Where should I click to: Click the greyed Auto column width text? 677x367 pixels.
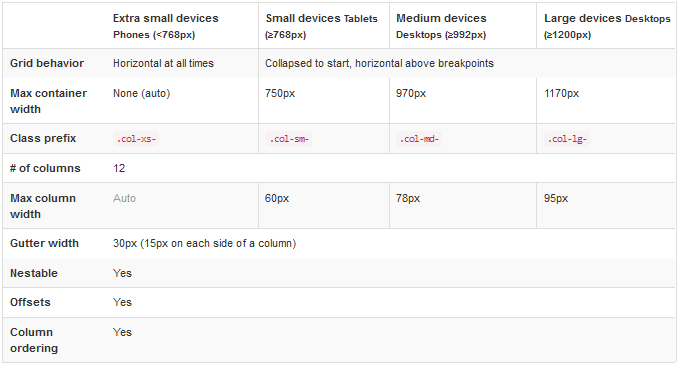124,198
